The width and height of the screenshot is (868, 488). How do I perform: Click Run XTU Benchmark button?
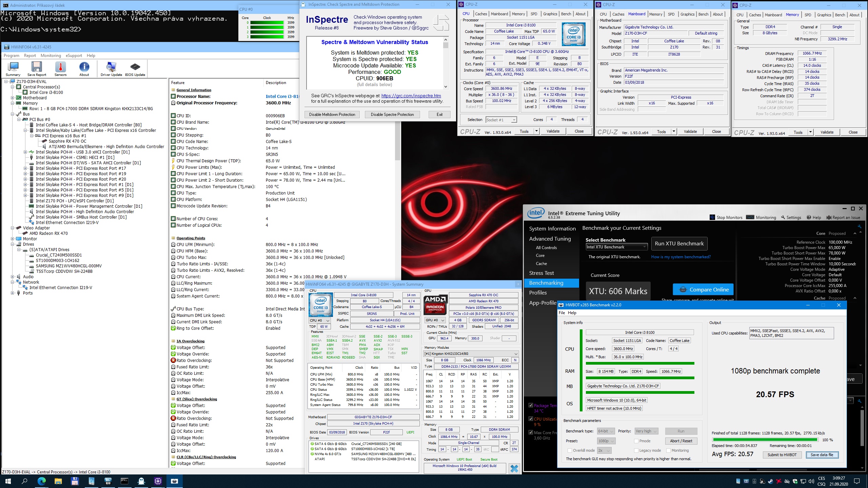coord(679,244)
